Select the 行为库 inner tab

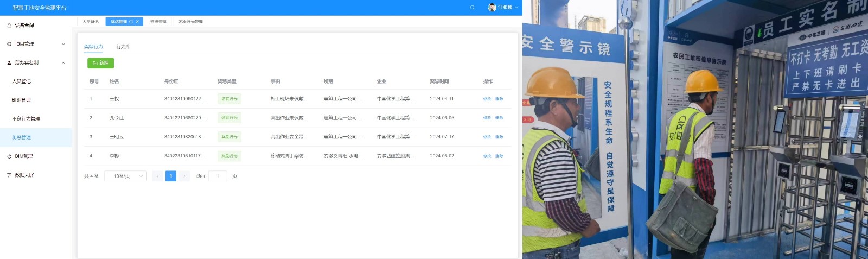pyautogui.click(x=123, y=47)
